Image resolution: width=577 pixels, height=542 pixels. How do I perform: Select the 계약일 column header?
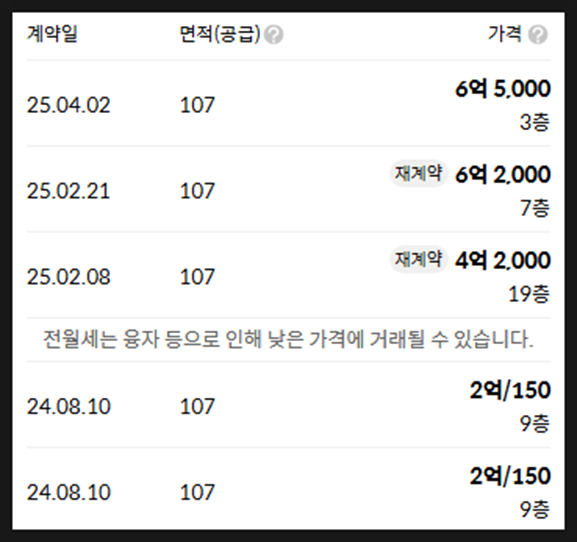52,34
